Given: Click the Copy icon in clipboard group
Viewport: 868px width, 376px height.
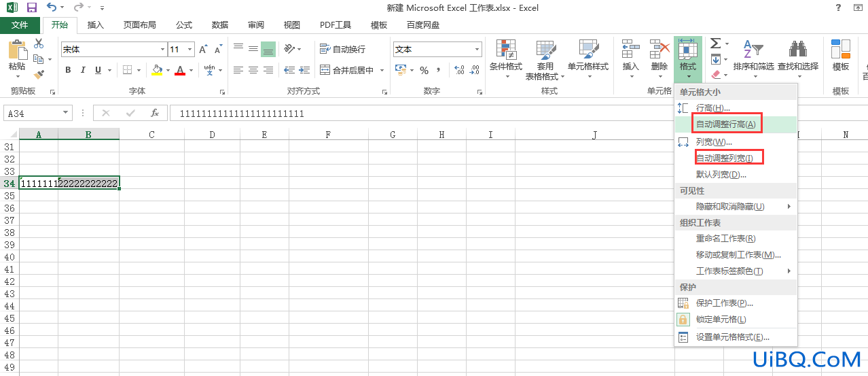Looking at the screenshot, I should 38,59.
